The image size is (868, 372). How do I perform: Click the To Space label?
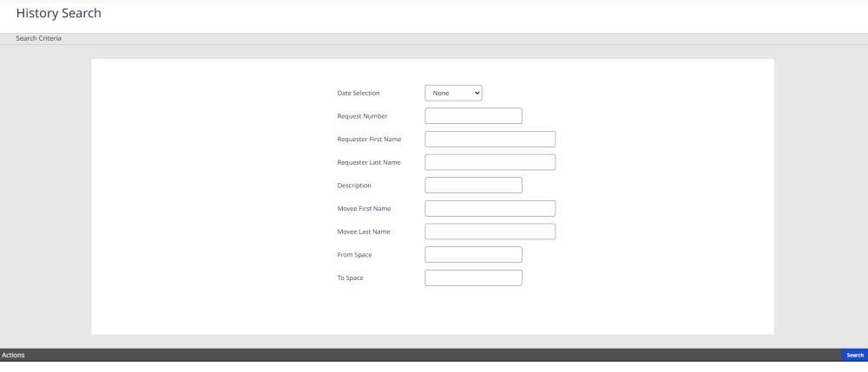[x=350, y=278]
